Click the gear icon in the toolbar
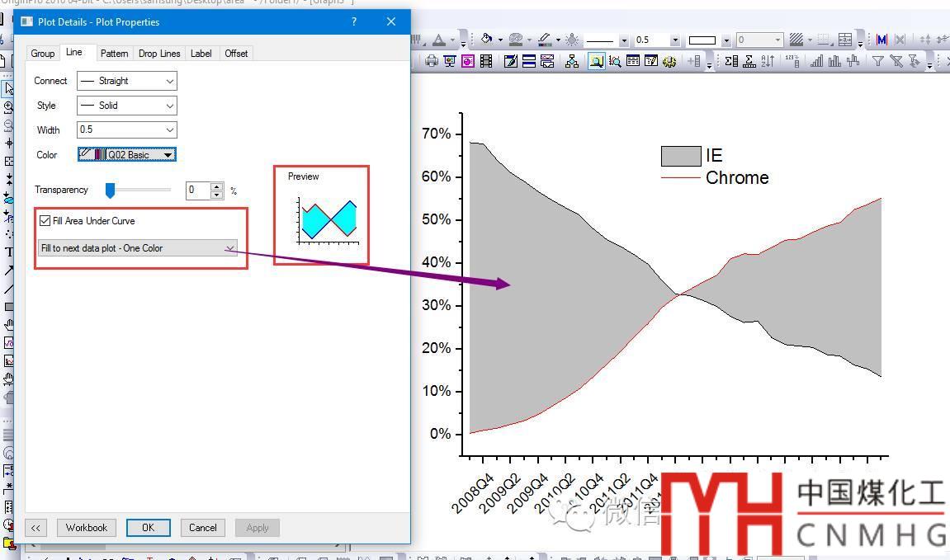Screen dimensions: 950x560 pyautogui.click(x=669, y=61)
